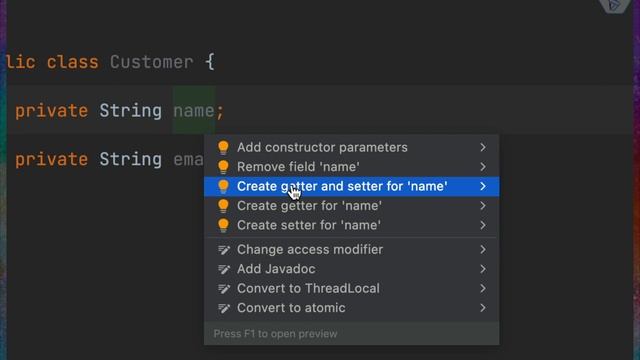
Task: Select 'Remove field name' action
Action: [x=351, y=167]
